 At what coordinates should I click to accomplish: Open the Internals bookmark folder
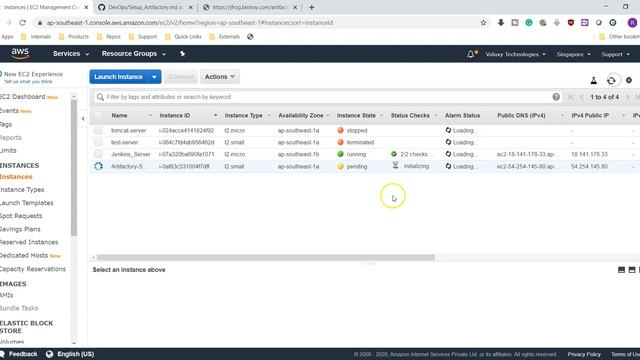(x=36, y=37)
